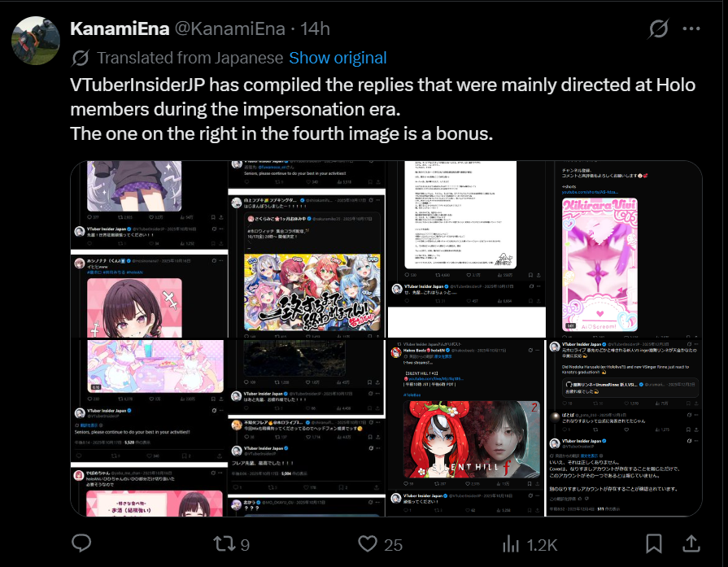Click the 14h timestamp

pos(315,28)
